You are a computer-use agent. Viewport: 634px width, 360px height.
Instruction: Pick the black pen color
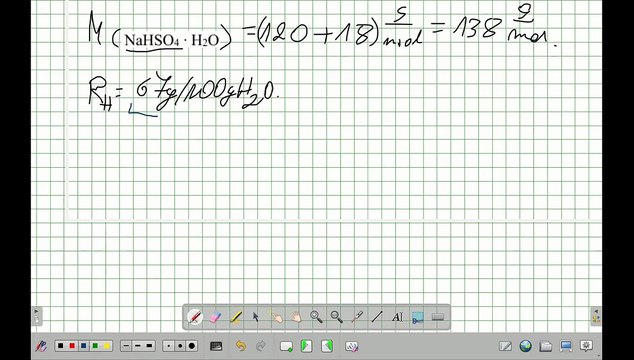[x=60, y=346]
